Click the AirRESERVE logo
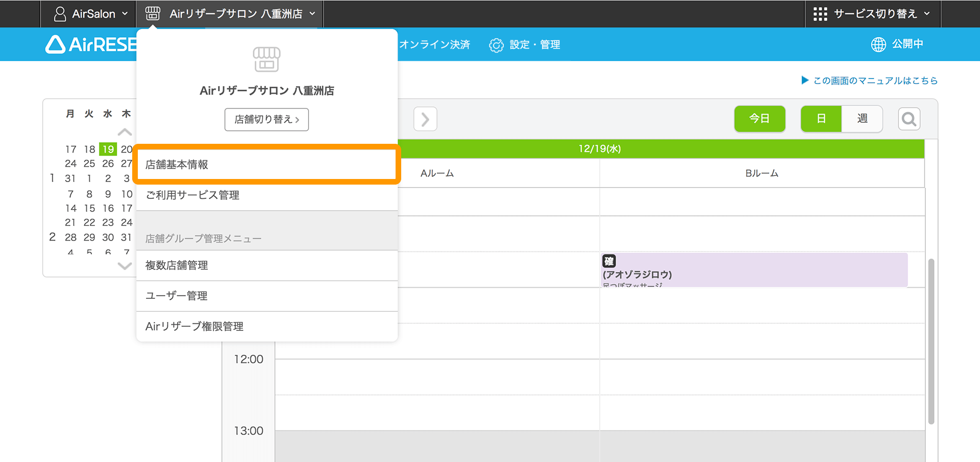 [91, 44]
